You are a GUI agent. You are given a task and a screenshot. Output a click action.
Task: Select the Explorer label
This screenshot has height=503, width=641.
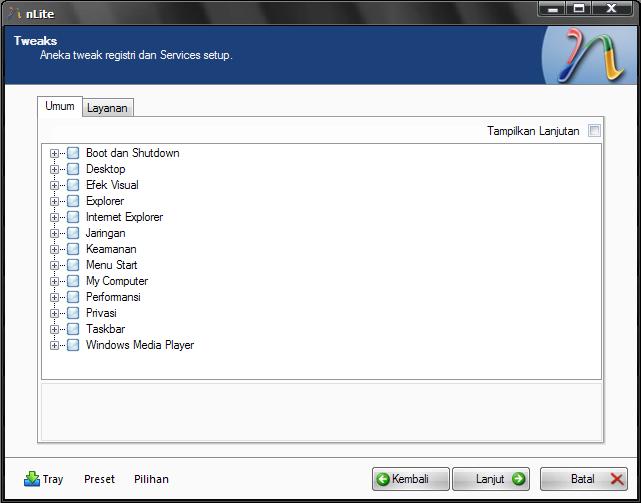click(x=105, y=201)
